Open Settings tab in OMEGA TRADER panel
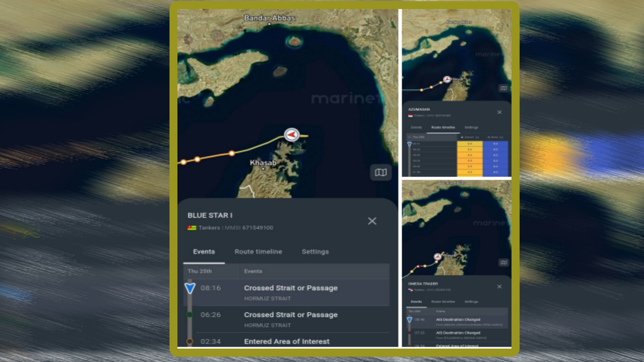The height and width of the screenshot is (362, 644). click(471, 302)
